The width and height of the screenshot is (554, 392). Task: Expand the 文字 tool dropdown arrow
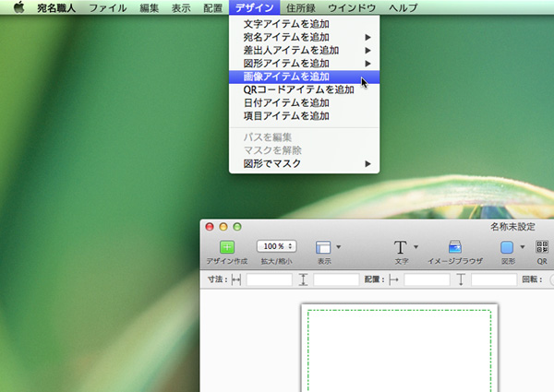pos(416,247)
